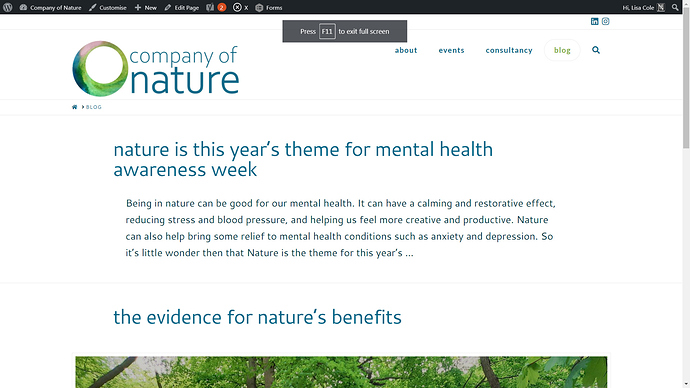Image resolution: width=690 pixels, height=388 pixels.
Task: Open the site search magnifier in navigation
Action: [596, 50]
